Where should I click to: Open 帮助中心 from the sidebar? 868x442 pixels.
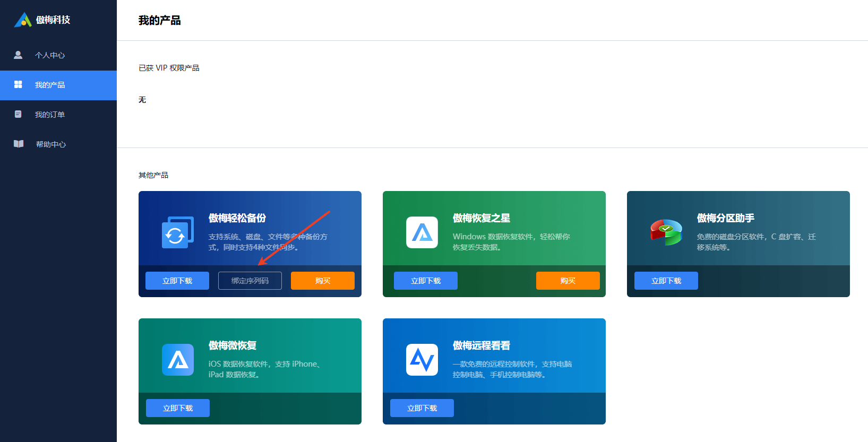(x=51, y=144)
